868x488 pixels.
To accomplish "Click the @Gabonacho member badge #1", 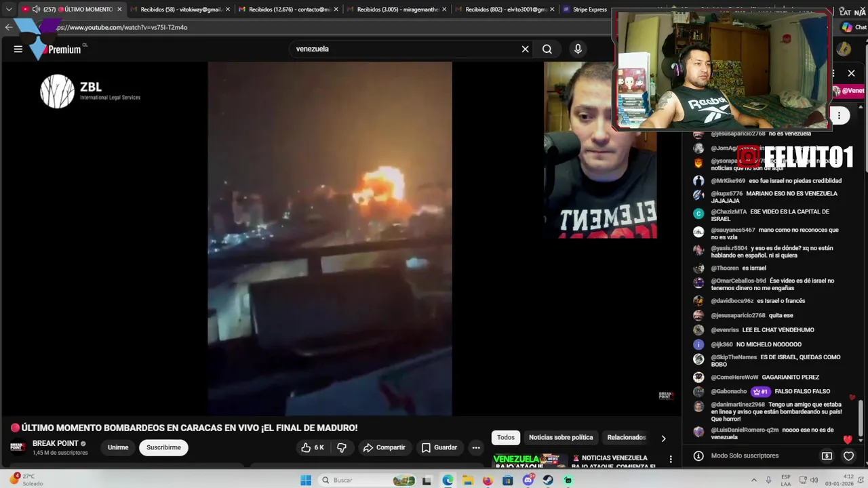I will click(x=760, y=391).
